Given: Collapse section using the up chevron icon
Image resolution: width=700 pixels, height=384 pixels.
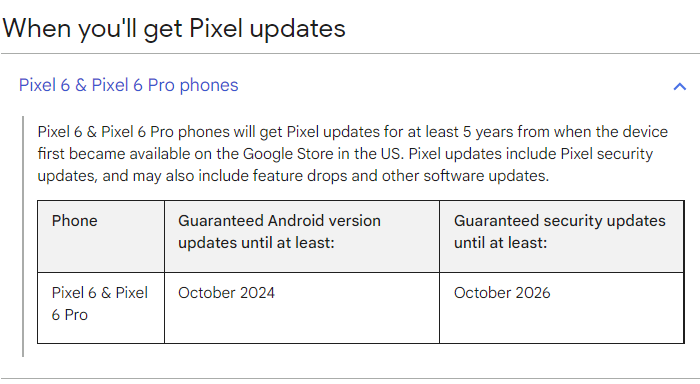Looking at the screenshot, I should [679, 86].
